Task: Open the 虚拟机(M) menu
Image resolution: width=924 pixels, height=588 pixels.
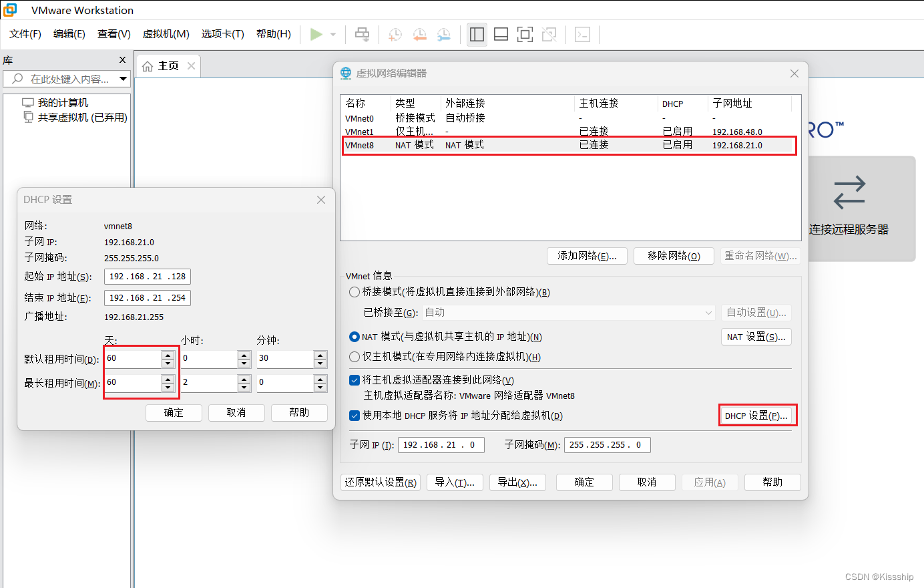Action: [166, 34]
